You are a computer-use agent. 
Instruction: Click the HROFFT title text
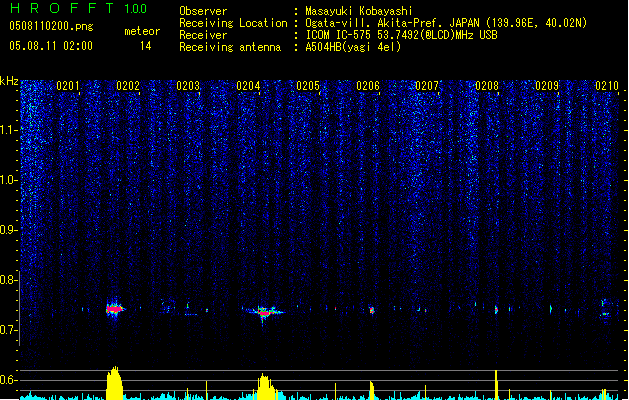(62, 8)
